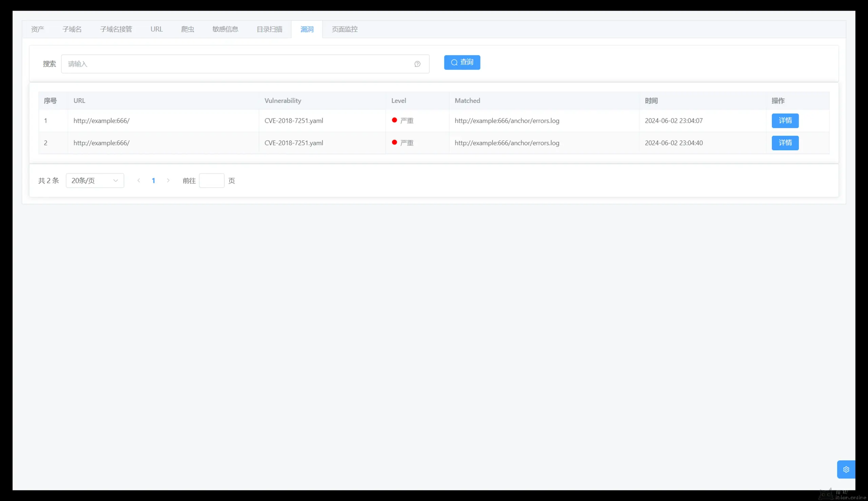Switch to the 资产 tab

(38, 29)
